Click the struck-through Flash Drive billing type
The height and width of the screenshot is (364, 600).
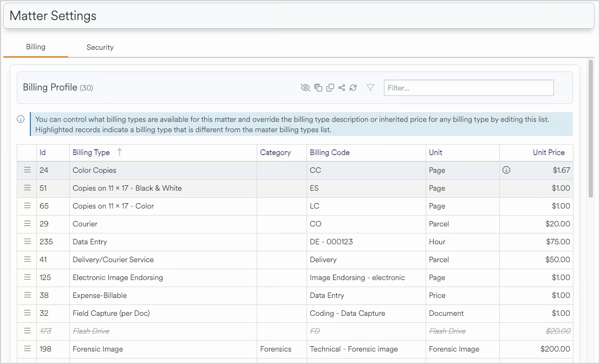tap(91, 331)
